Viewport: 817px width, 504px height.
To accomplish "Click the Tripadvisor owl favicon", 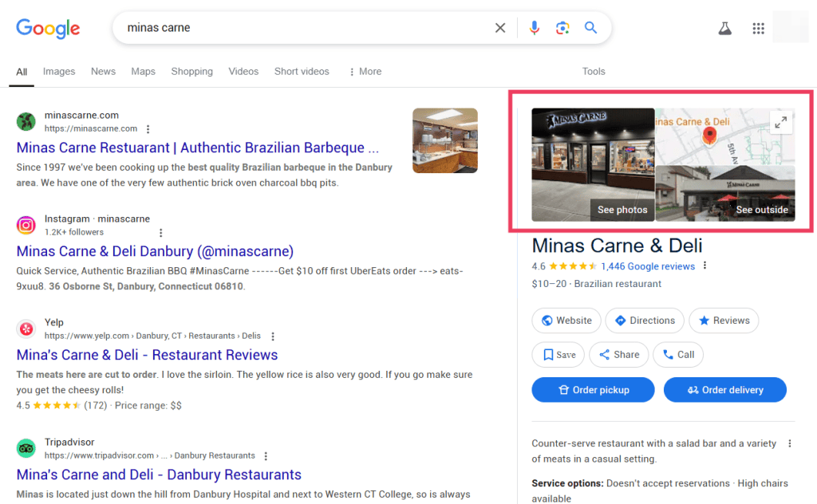I will click(x=26, y=448).
